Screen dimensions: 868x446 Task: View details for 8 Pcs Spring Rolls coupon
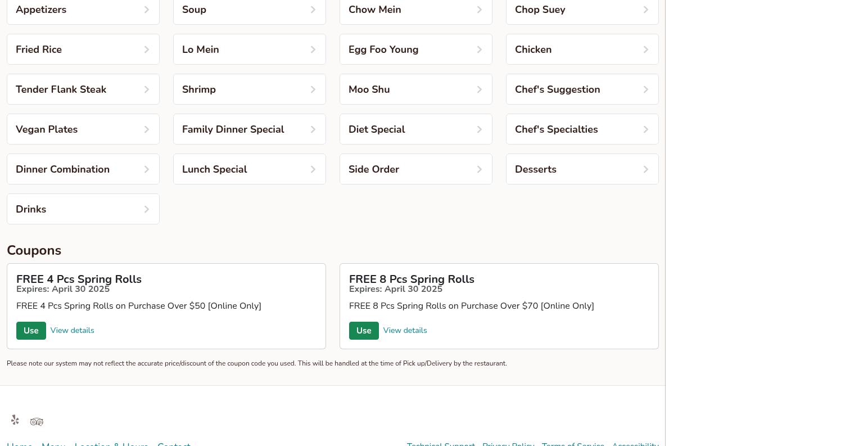click(x=405, y=330)
